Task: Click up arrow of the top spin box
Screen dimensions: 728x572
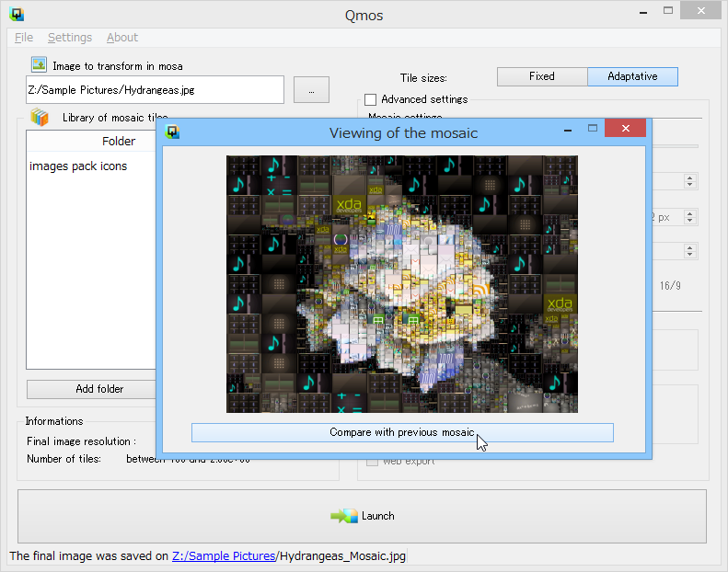Action: click(x=690, y=177)
